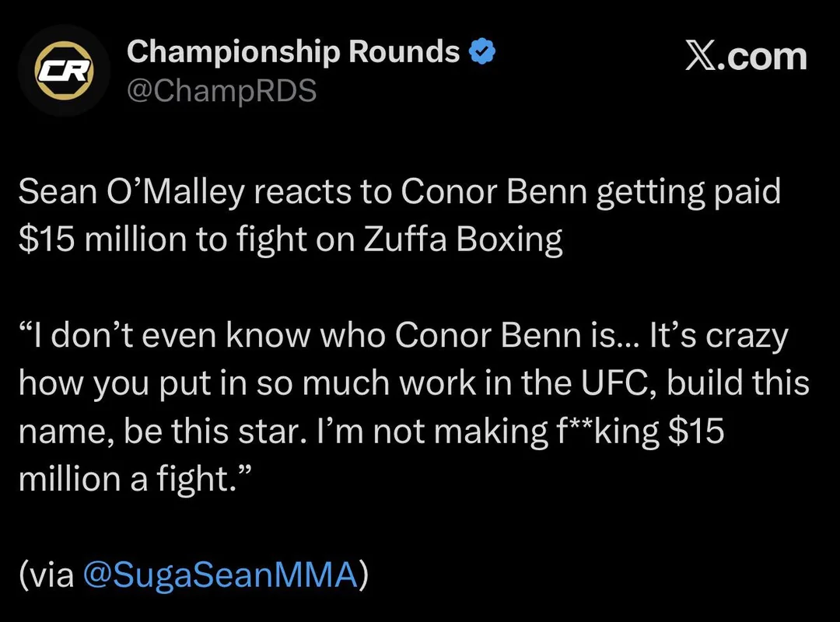The width and height of the screenshot is (840, 622).
Task: Open the @SugaSeanMMA mention link
Action: [219, 575]
